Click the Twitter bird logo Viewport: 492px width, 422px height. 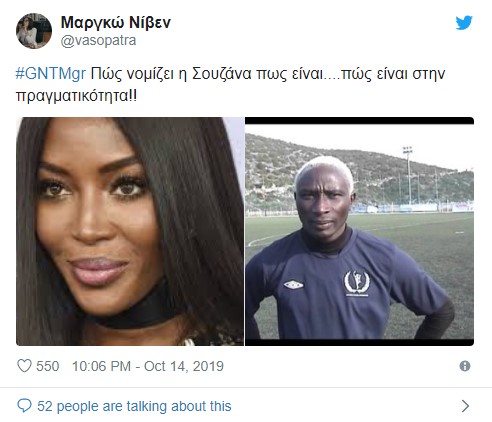click(x=464, y=23)
